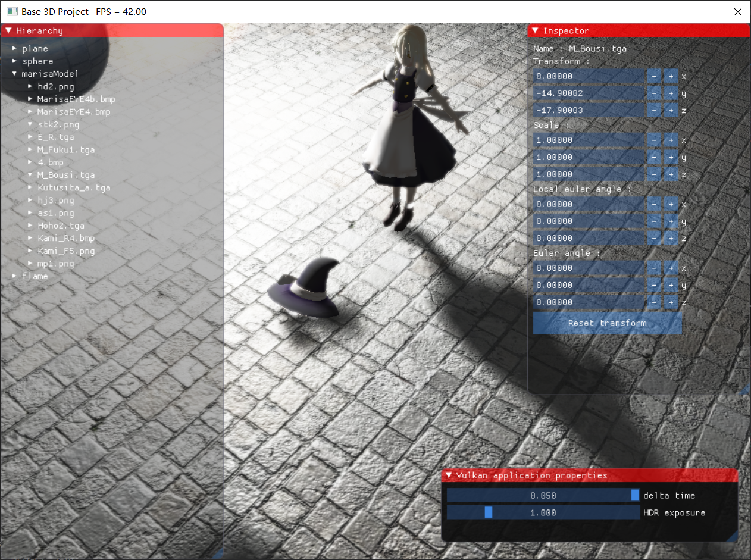Collapse the marisaModel node arrow
The height and width of the screenshot is (560, 751).
click(x=15, y=74)
